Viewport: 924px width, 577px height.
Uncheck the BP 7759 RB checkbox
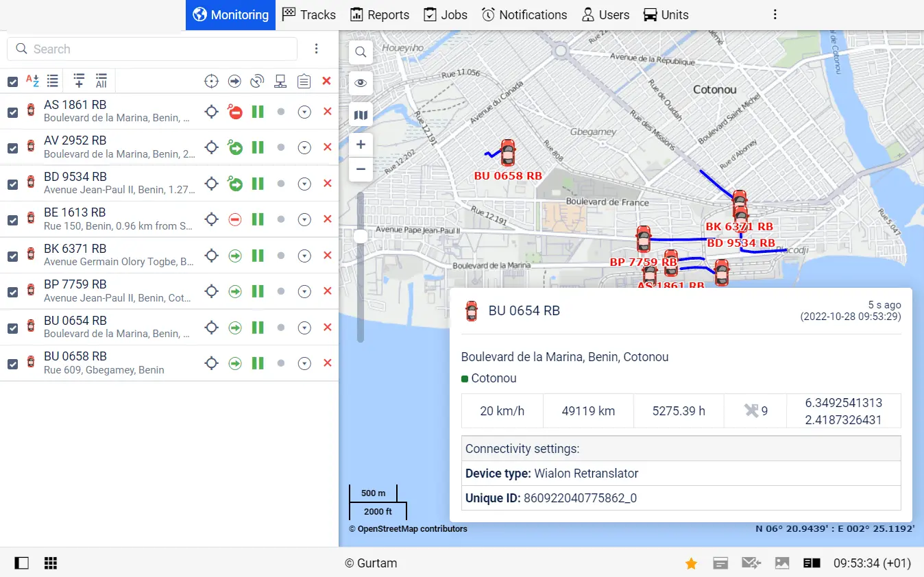(12, 292)
